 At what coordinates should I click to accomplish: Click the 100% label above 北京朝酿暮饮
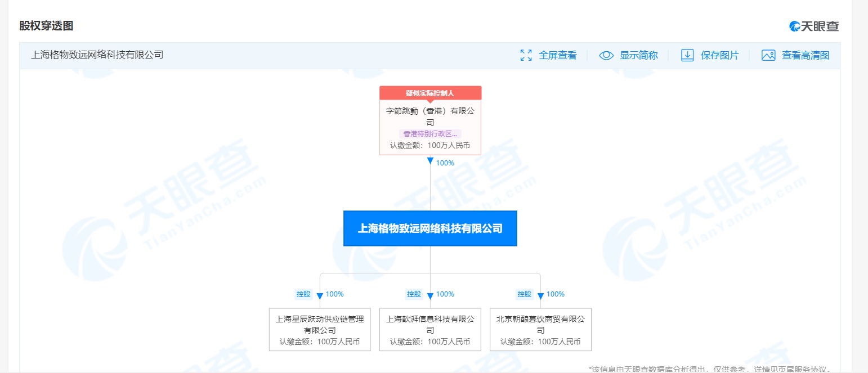click(x=556, y=294)
